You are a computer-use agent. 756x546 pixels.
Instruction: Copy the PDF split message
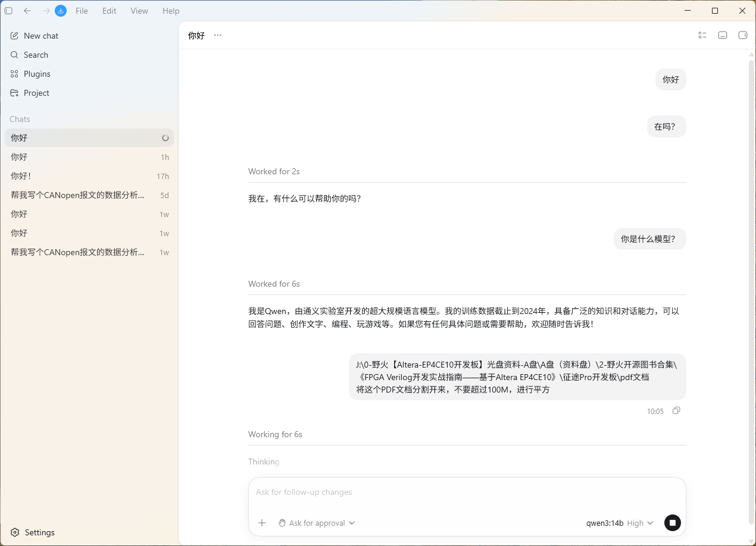676,411
